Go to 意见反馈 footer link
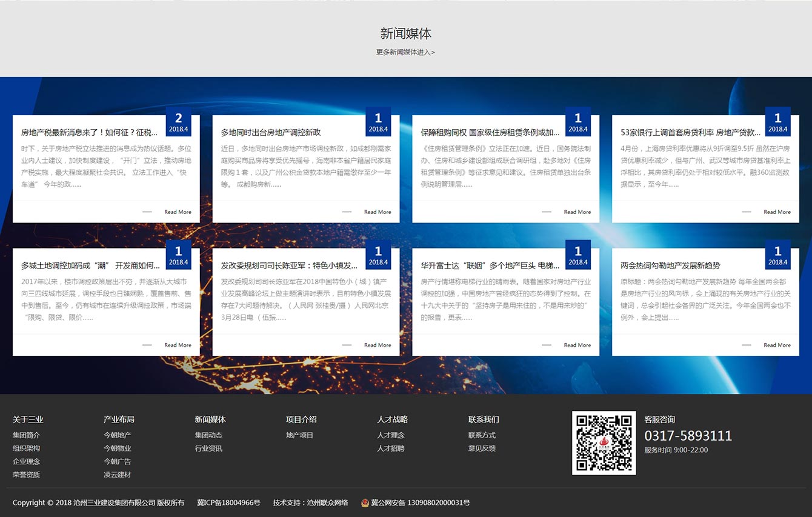The width and height of the screenshot is (812, 517). [482, 449]
